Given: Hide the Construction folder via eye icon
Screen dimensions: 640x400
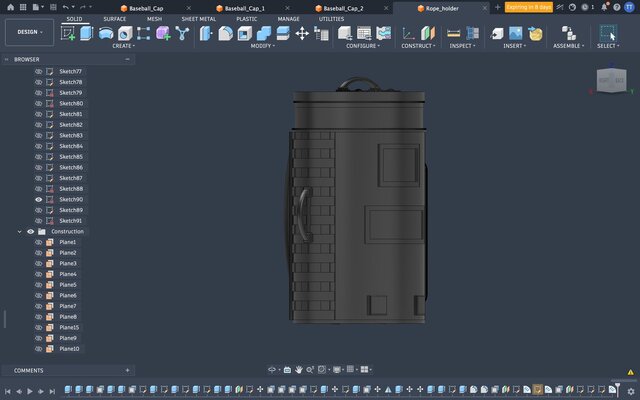Looking at the screenshot, I should (31, 231).
